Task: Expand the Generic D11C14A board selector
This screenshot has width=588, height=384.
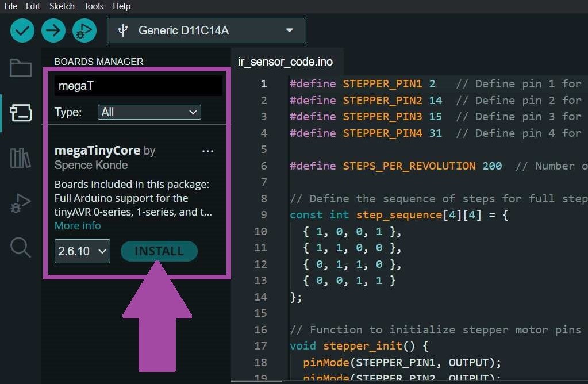Action: click(x=206, y=30)
